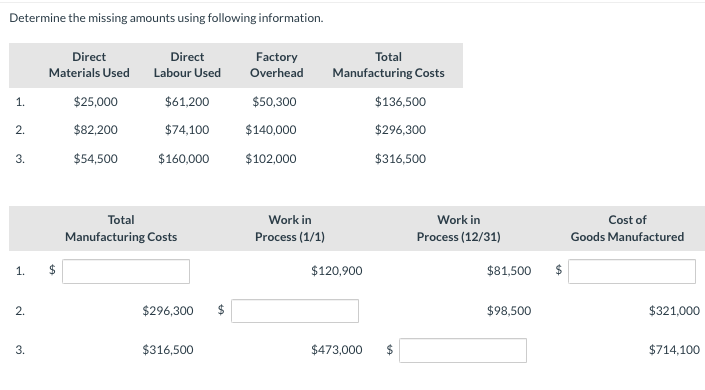The width and height of the screenshot is (705, 390).
Task: Click the Cost of Goods Manufactured header
Action: coord(627,228)
